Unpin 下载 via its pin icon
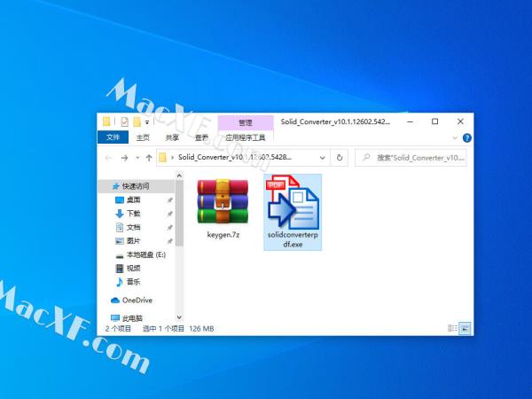This screenshot has height=399, width=532. pyautogui.click(x=169, y=214)
